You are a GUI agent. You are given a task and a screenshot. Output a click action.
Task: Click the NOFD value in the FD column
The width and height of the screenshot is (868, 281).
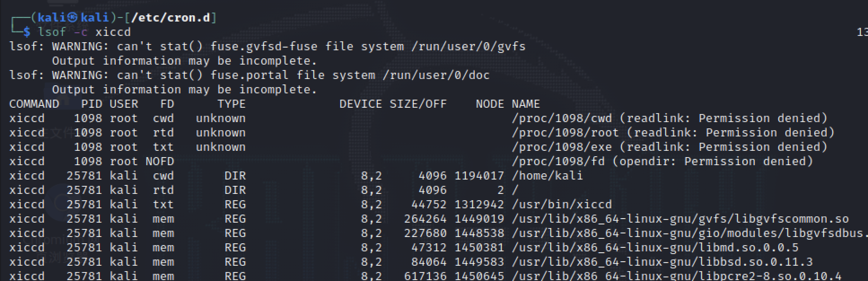159,161
